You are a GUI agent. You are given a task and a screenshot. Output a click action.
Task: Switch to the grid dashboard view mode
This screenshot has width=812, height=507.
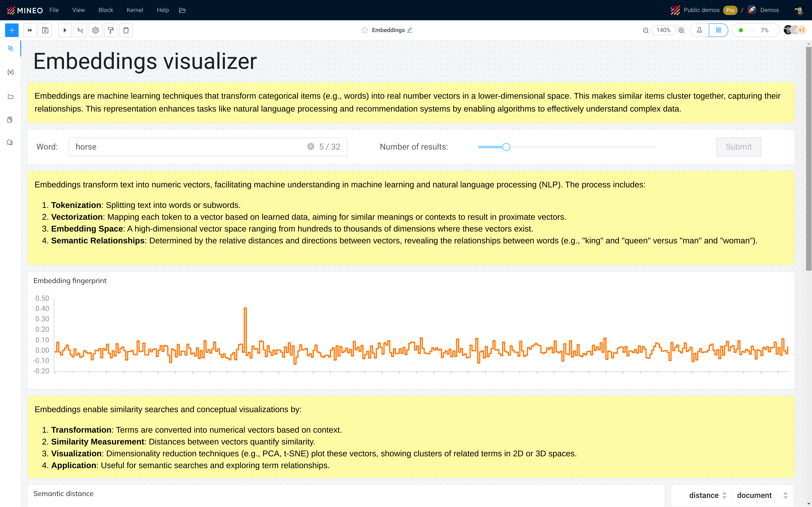(718, 30)
